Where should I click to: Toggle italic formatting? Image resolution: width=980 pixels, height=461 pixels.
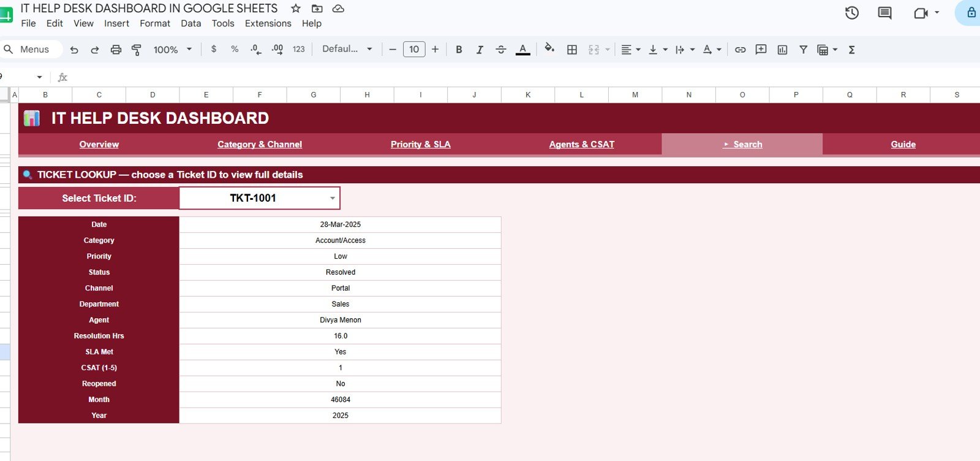point(480,50)
